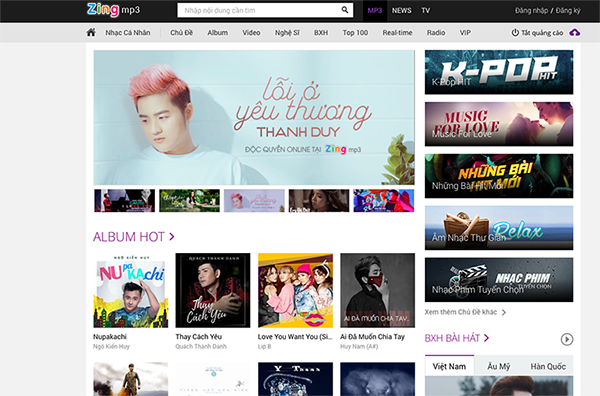The image size is (600, 396).
Task: Select the Việt Nam chart tab
Action: point(449,366)
